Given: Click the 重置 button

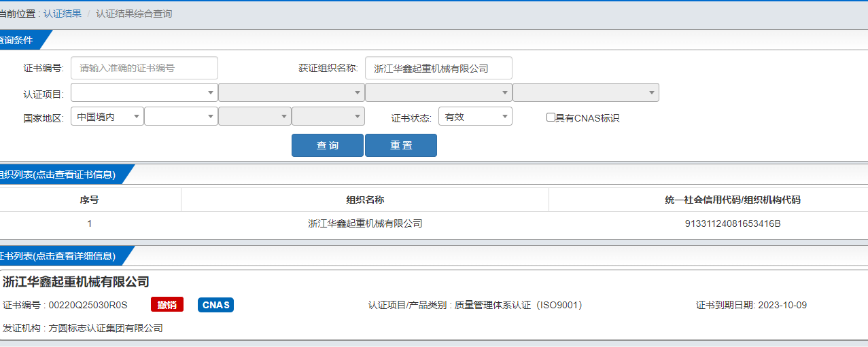Looking at the screenshot, I should [401, 145].
